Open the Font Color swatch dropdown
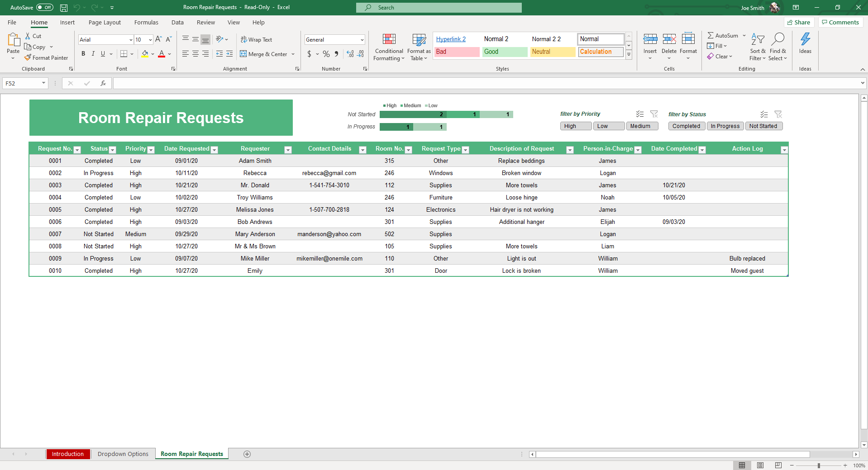868x470 pixels. [x=169, y=54]
